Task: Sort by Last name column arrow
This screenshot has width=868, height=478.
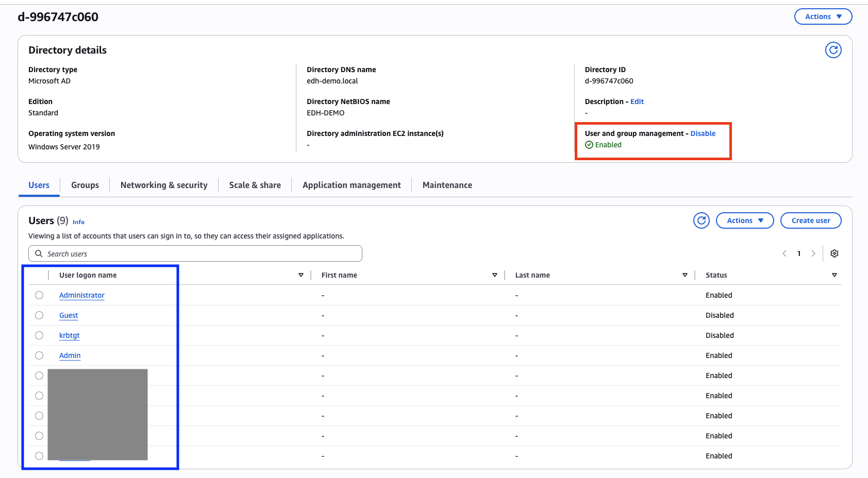Action: click(685, 275)
